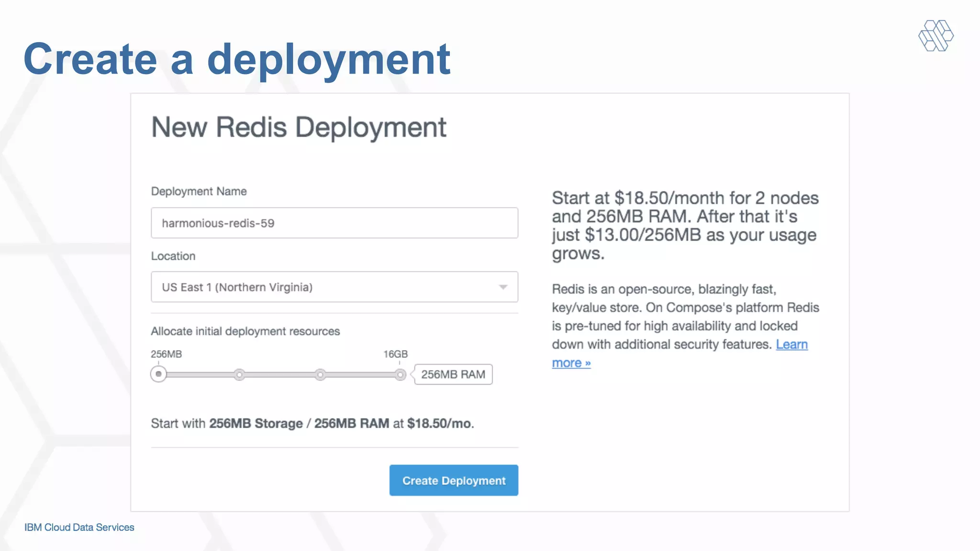Click the 256MB RAM value label

coord(453,375)
